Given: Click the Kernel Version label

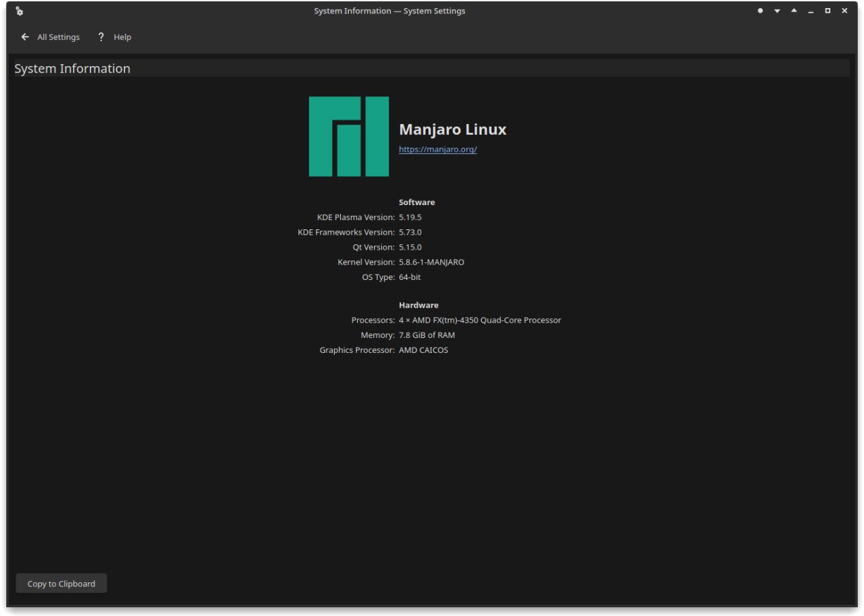Looking at the screenshot, I should pyautogui.click(x=366, y=262).
